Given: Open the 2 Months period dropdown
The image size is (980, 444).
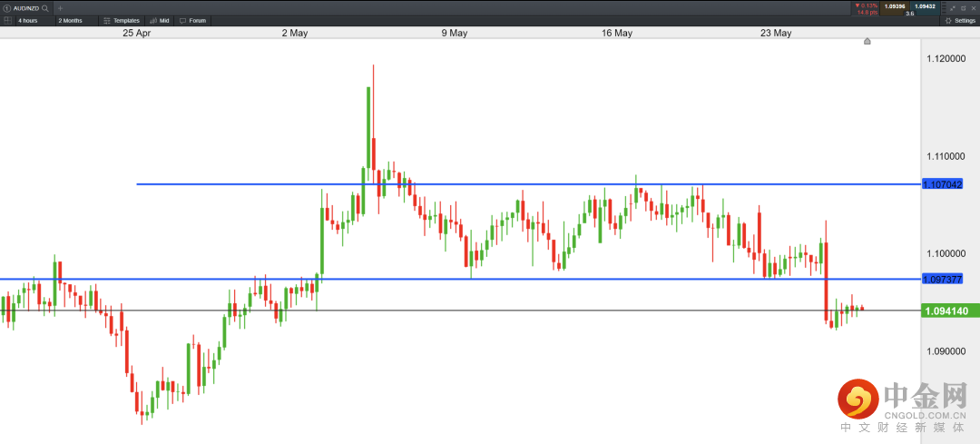Looking at the screenshot, I should (76, 21).
